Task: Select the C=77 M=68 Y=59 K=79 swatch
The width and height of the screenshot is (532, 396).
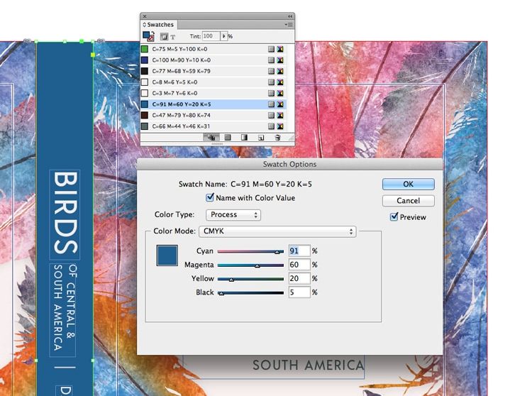Action: (213, 71)
